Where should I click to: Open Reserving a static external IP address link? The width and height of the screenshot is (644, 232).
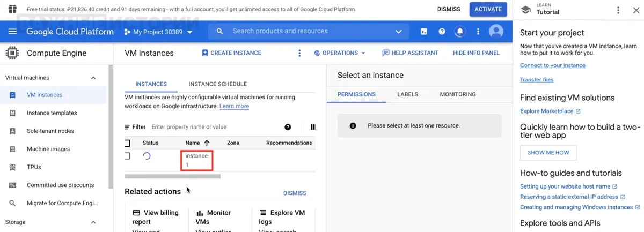573,197
